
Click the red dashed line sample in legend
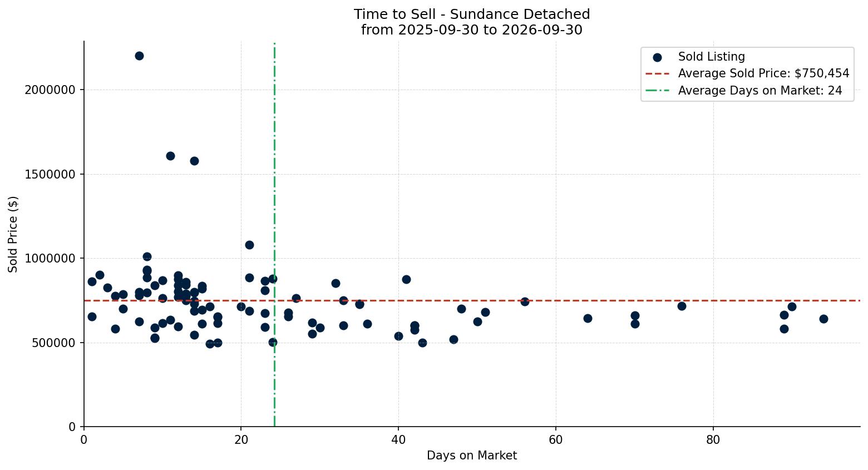[657, 73]
